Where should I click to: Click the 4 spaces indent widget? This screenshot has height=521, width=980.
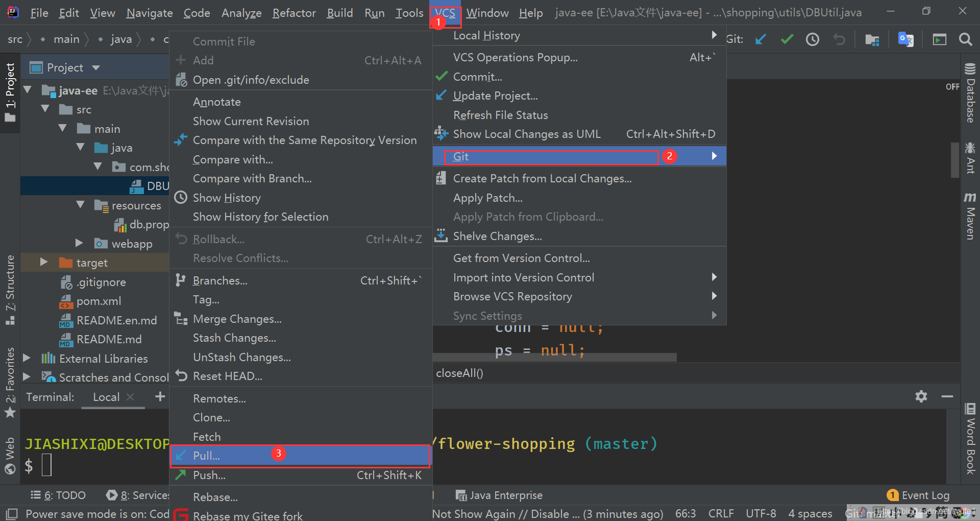click(x=810, y=513)
